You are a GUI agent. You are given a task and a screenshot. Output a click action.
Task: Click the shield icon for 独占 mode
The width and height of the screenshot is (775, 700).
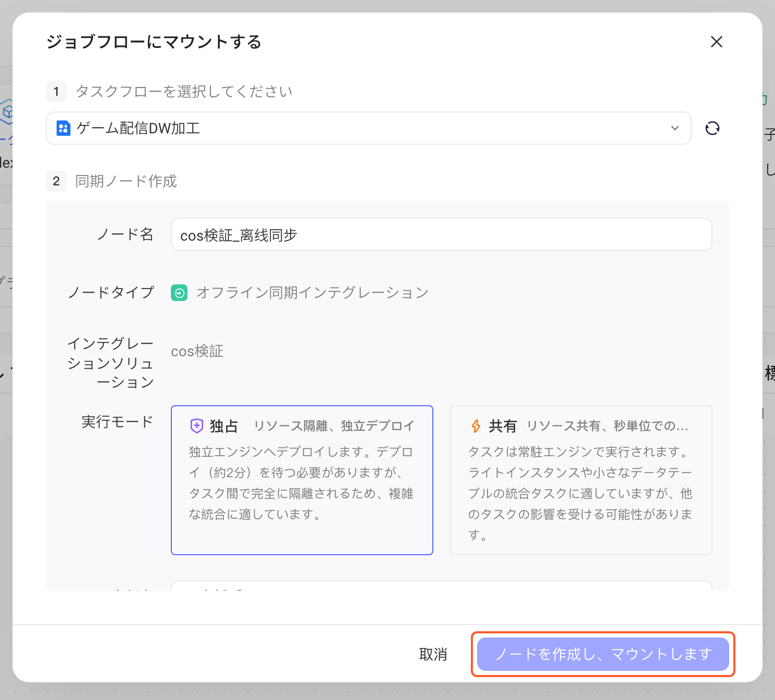[x=196, y=426]
